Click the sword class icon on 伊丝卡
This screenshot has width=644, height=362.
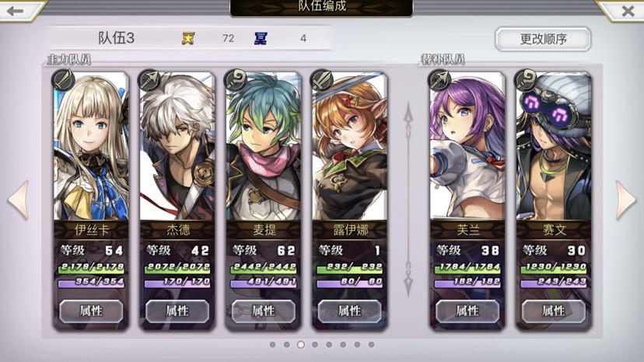63,79
